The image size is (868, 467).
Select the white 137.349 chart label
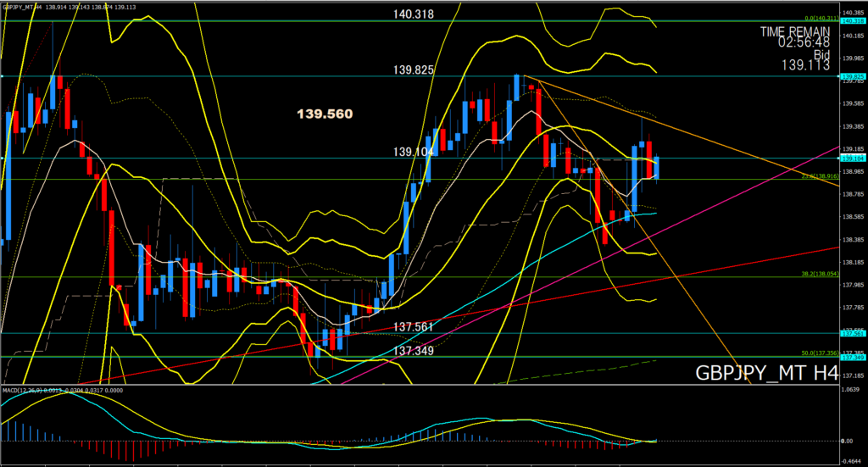click(414, 351)
